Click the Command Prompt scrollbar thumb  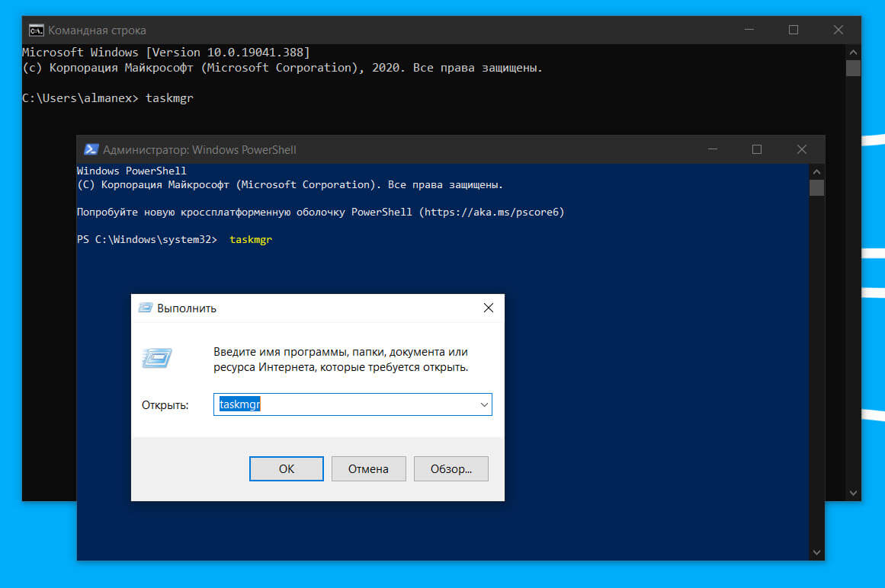pos(853,69)
